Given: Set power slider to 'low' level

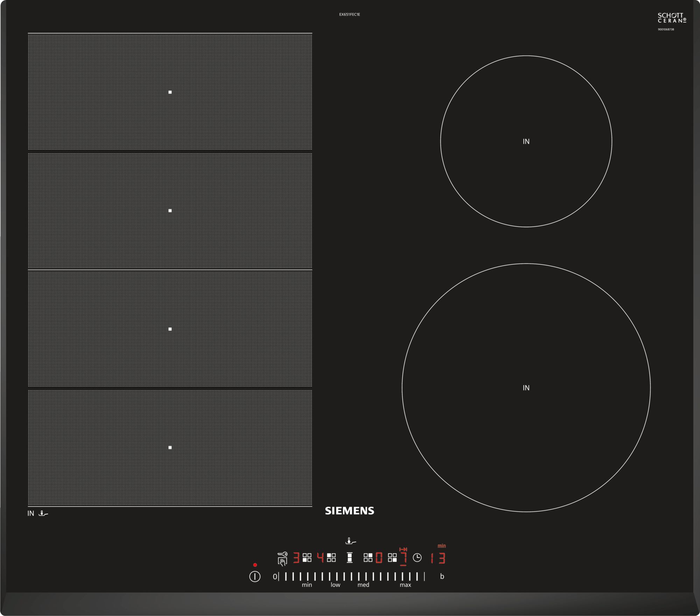Looking at the screenshot, I should [335, 585].
